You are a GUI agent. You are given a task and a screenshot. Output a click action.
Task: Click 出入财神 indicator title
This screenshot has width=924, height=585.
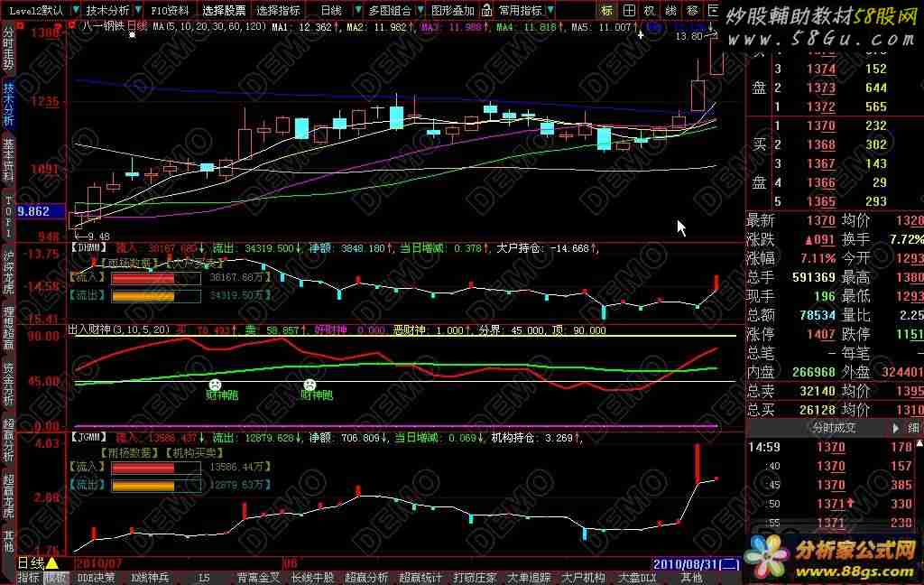coord(89,330)
